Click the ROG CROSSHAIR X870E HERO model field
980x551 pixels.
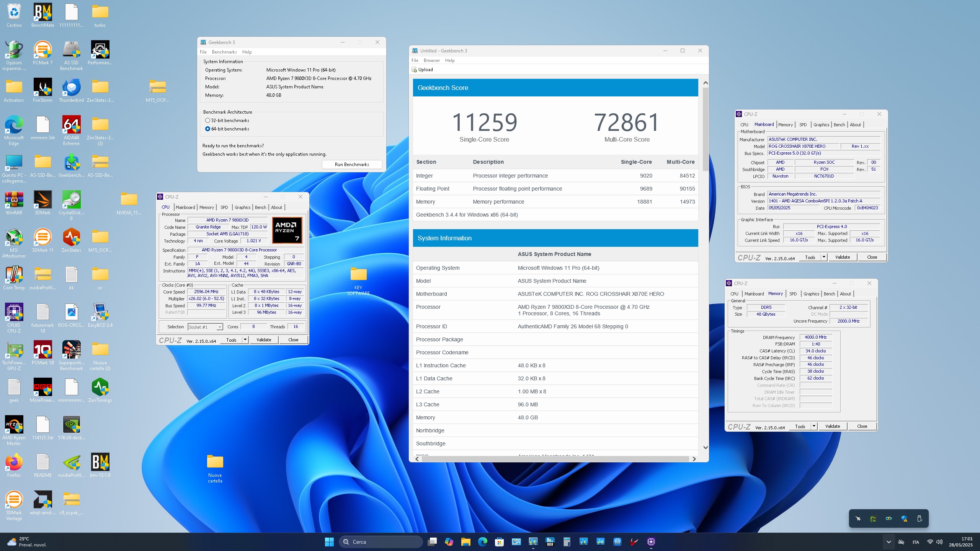click(803, 146)
